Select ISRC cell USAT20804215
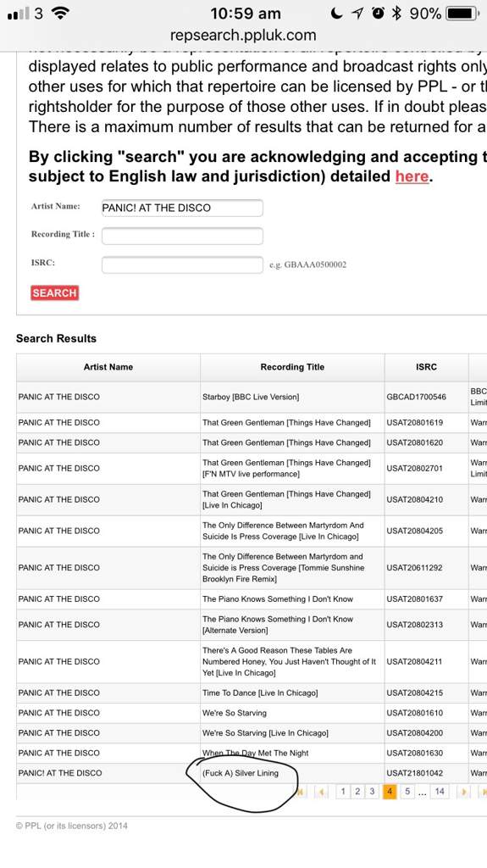 pyautogui.click(x=426, y=693)
